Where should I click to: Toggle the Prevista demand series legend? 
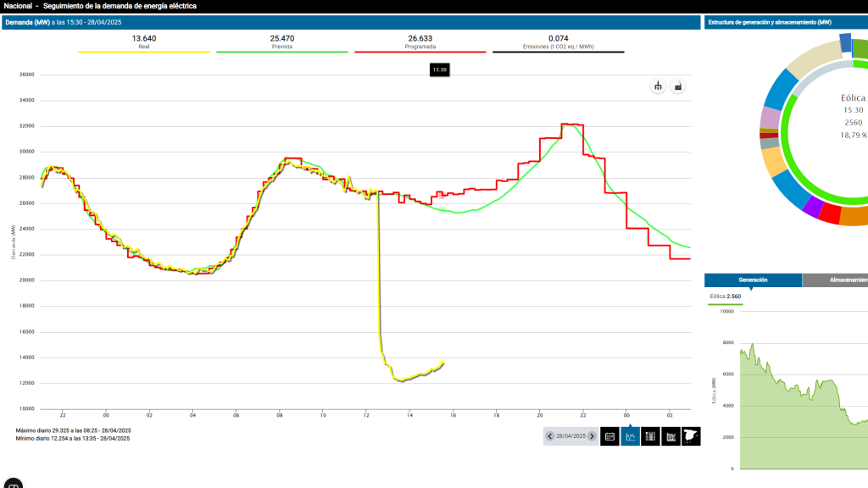click(x=281, y=43)
